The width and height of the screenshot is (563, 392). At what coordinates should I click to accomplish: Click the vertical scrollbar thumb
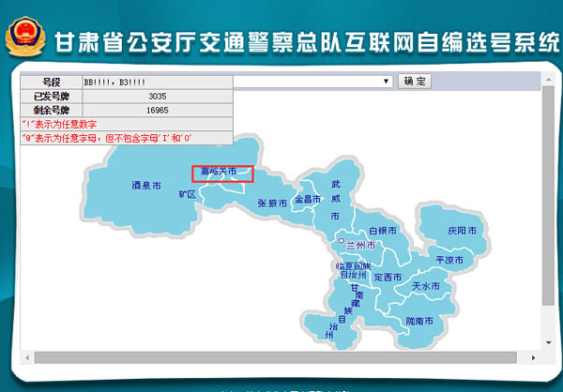pos(548,196)
